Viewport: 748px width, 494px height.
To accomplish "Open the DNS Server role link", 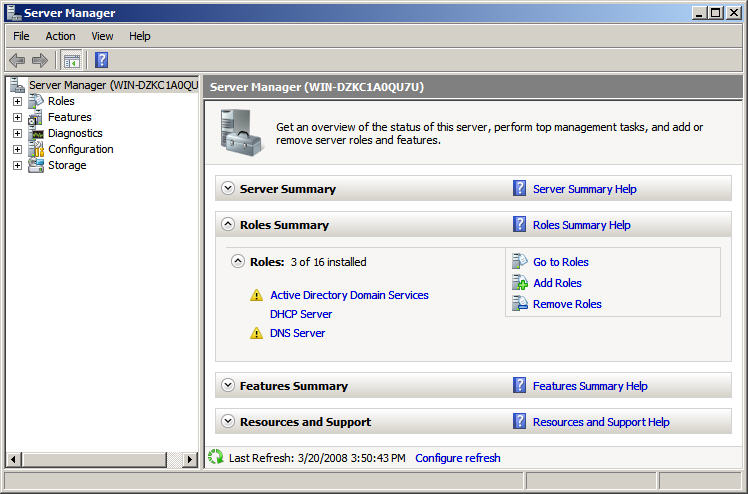I will point(297,333).
